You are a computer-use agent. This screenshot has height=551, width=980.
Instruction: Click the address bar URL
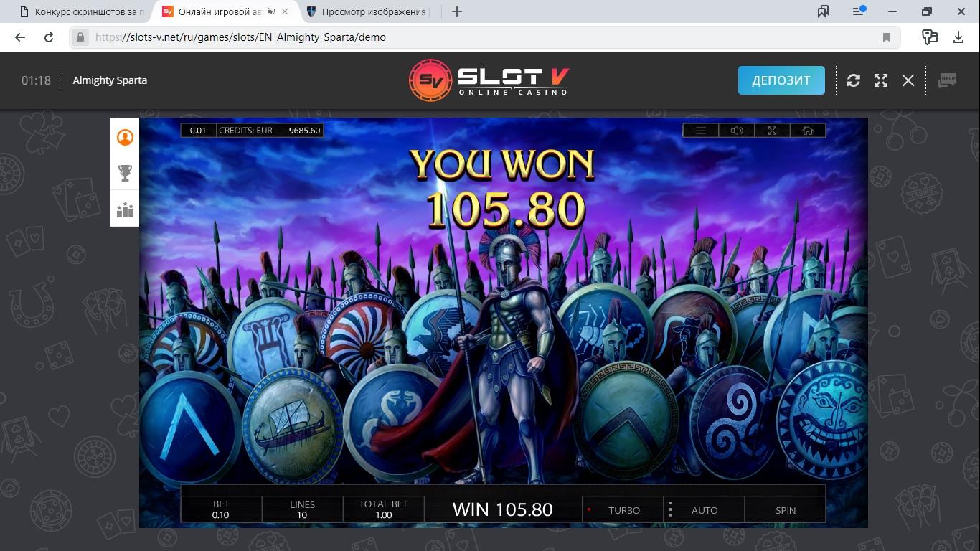coord(241,37)
